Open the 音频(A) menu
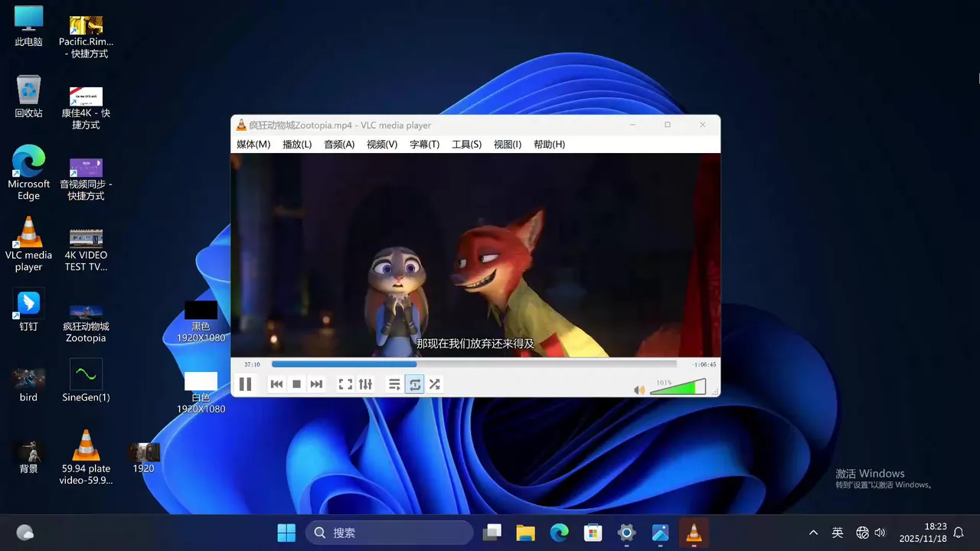Viewport: 980px width, 551px height. click(x=339, y=144)
